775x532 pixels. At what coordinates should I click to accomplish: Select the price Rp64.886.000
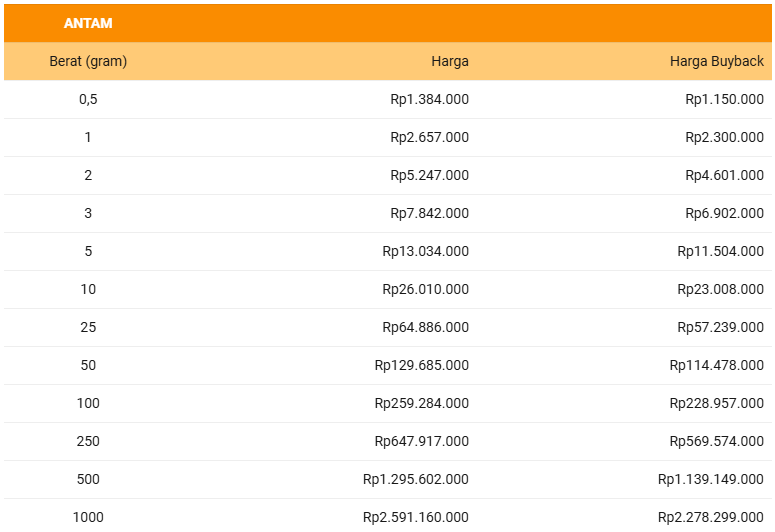pos(425,327)
